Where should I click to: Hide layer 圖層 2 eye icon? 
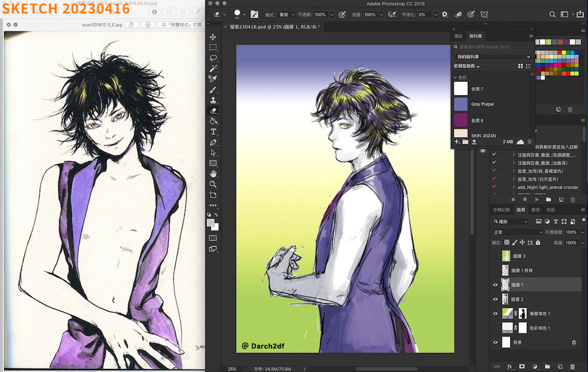click(496, 299)
